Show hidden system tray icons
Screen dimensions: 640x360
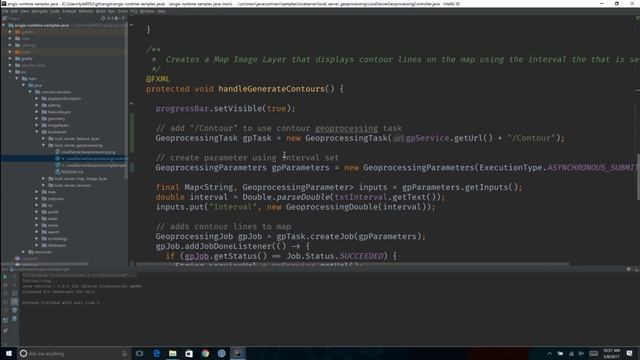click(x=549, y=353)
